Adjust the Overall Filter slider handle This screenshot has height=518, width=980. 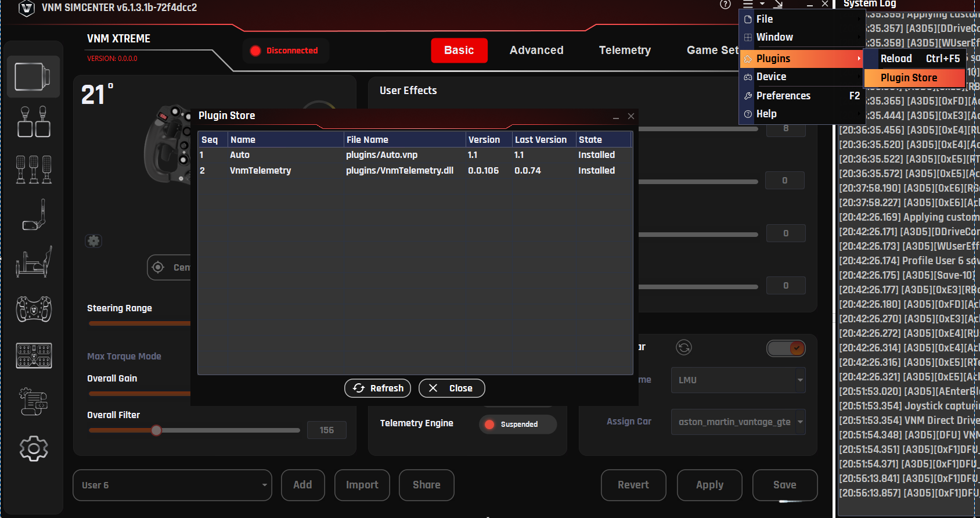tap(156, 430)
